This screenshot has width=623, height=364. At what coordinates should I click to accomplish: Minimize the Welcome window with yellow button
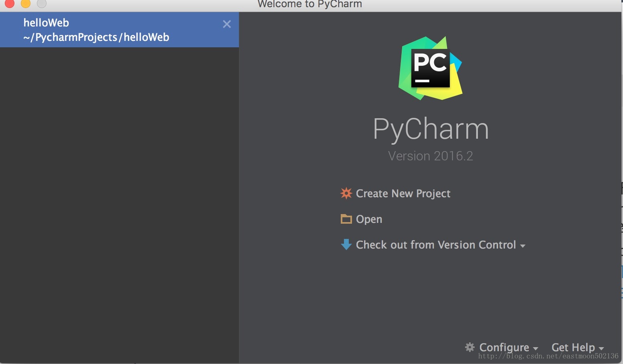pos(26,3)
